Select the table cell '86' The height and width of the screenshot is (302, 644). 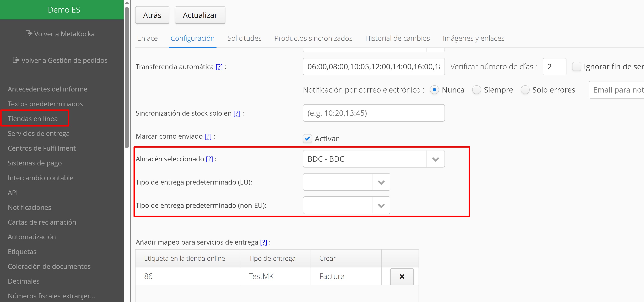(x=188, y=276)
